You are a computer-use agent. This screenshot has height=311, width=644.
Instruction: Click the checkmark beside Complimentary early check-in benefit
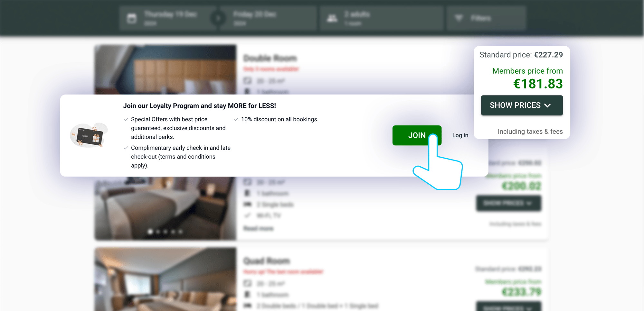point(126,148)
